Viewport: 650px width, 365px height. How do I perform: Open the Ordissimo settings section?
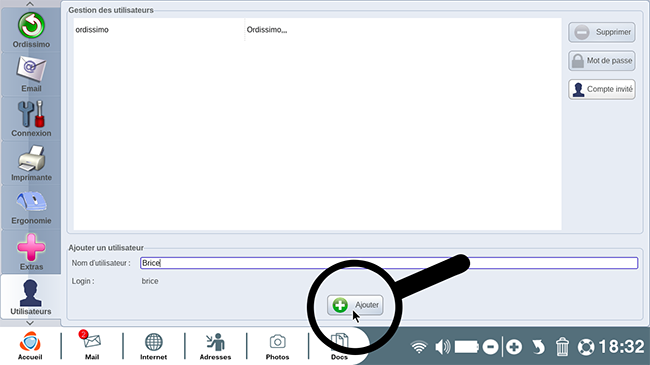31,31
